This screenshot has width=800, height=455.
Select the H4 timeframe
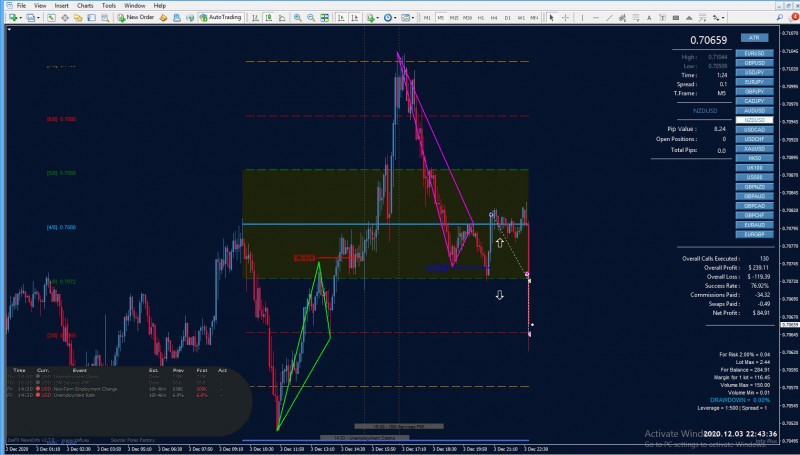[494, 18]
